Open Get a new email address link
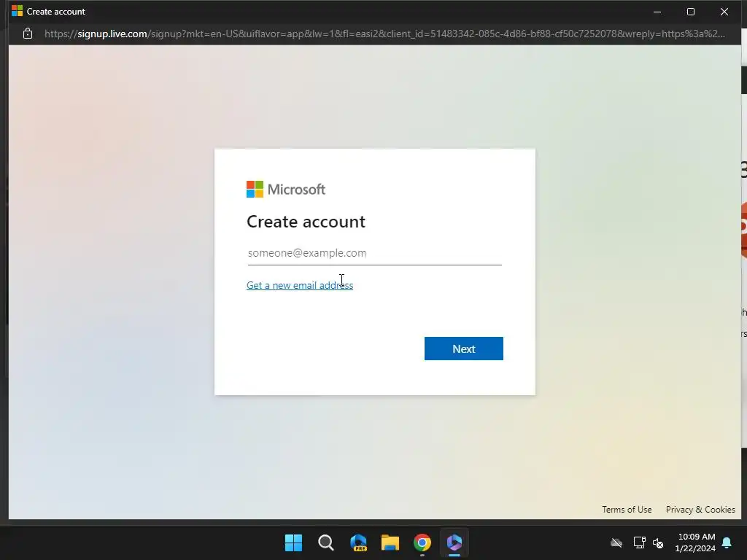 point(300,285)
